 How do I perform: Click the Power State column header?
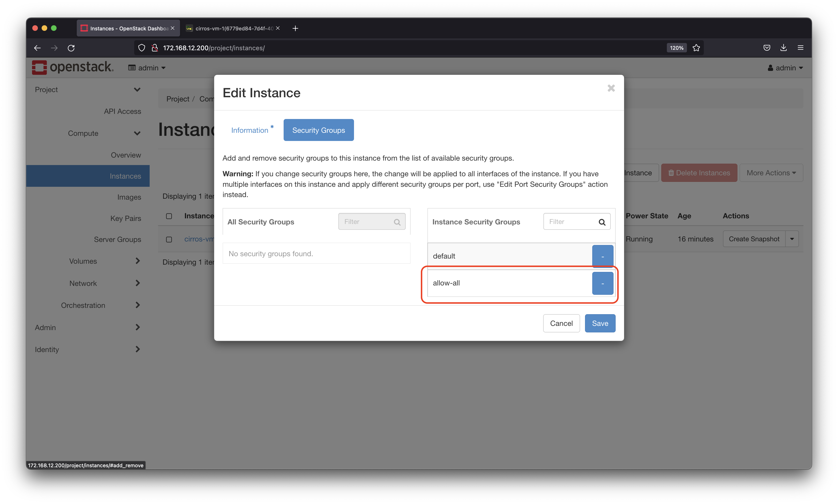(647, 216)
